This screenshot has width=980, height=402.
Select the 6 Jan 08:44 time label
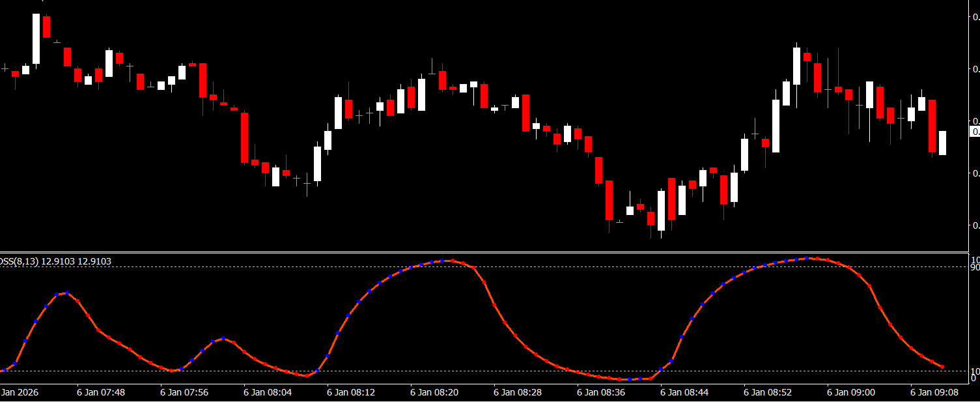tap(684, 393)
